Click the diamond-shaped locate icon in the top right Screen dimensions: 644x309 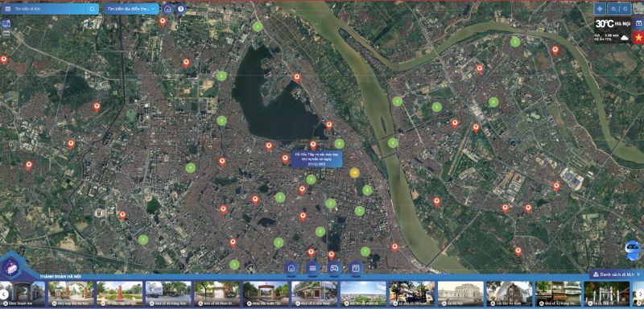(x=600, y=9)
